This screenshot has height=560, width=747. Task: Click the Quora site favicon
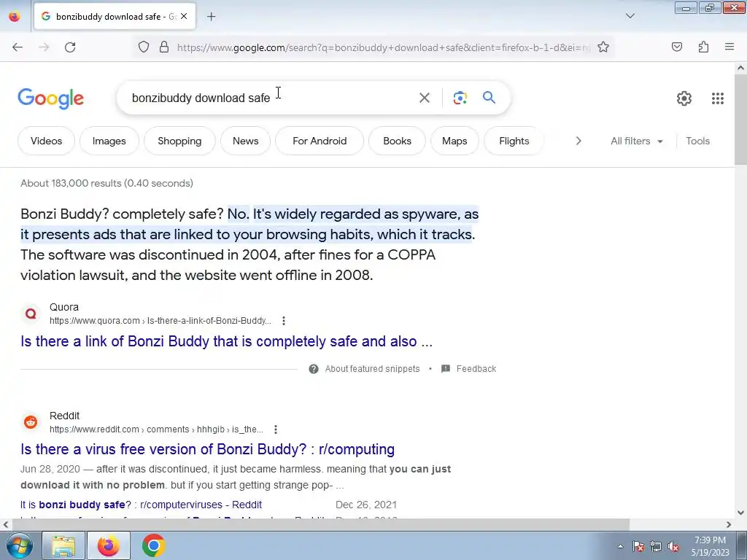click(31, 314)
